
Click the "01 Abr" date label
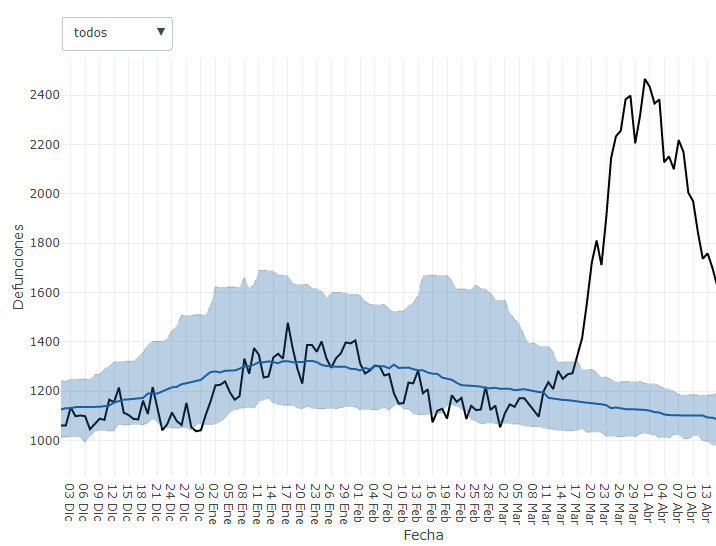point(648,504)
